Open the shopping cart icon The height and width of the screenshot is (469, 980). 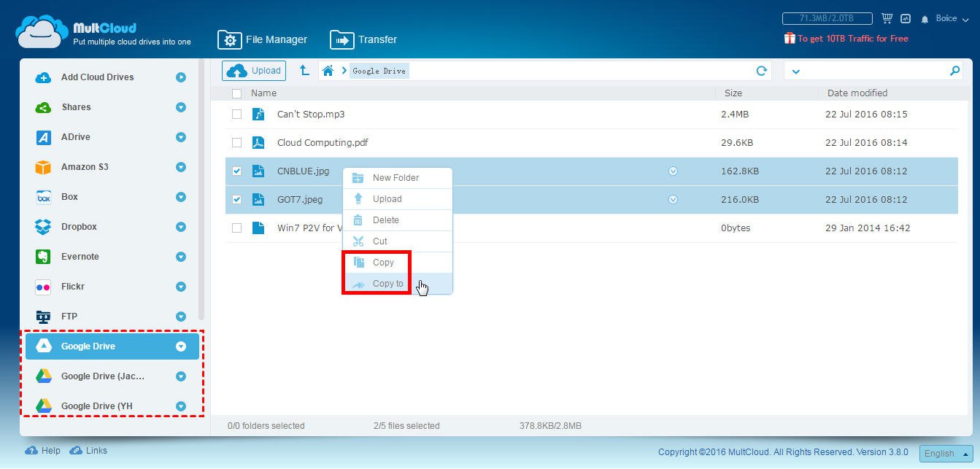(x=887, y=18)
